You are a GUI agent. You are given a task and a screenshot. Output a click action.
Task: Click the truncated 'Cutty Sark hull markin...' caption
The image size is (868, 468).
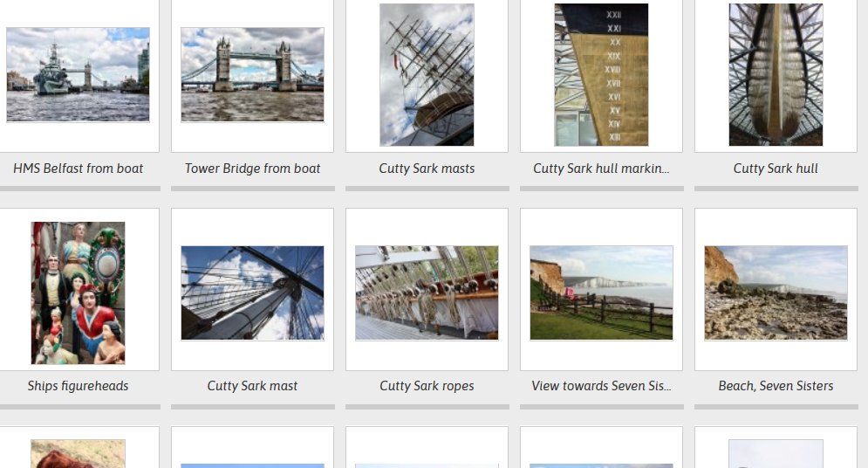[601, 169]
